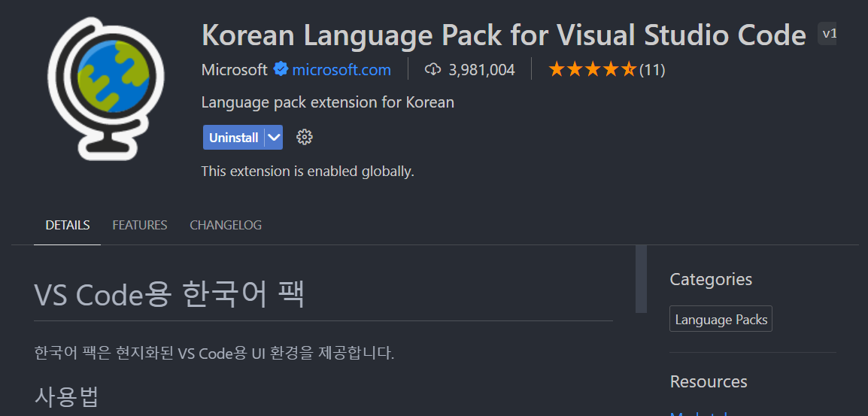868x416 pixels.
Task: View the CHANGELOG tab
Action: pos(226,225)
